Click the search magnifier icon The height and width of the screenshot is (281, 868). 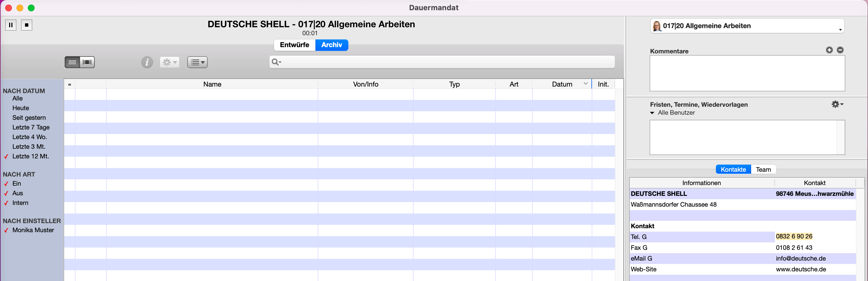pos(276,62)
